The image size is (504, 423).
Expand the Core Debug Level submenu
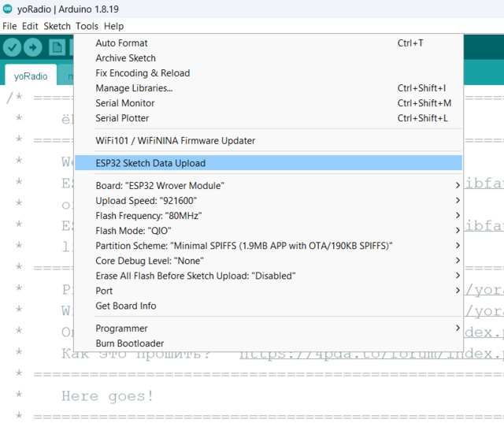(269, 261)
